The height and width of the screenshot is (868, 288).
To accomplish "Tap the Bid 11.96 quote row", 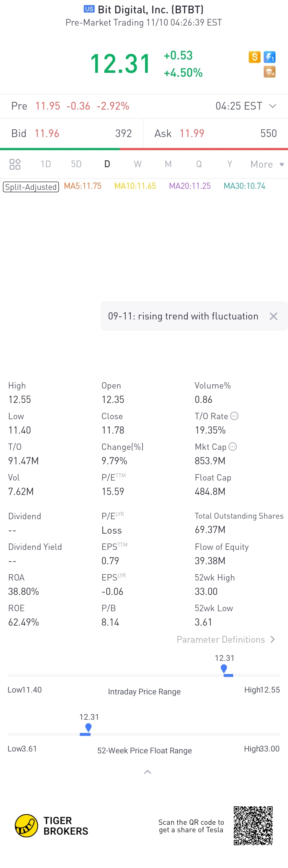I will (x=71, y=133).
